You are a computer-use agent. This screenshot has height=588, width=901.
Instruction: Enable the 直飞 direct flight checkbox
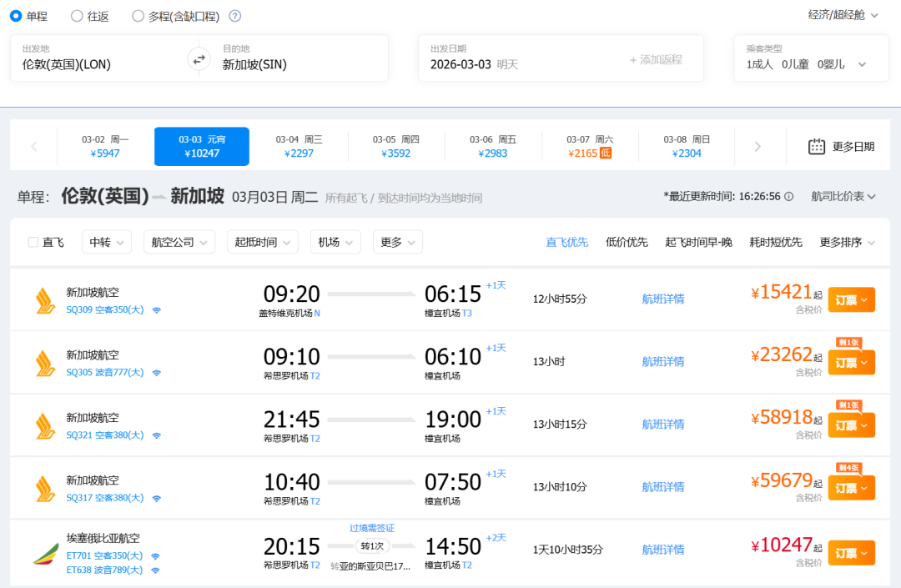[x=33, y=242]
